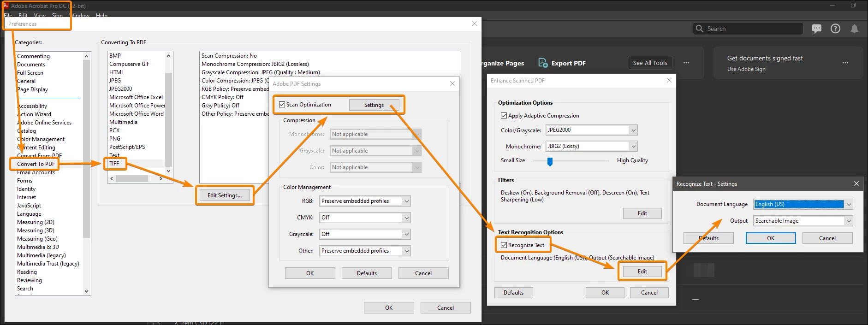Screen dimensions: 868x325
Task: Click Cancel in Recognize Text - Settings
Action: point(827,238)
